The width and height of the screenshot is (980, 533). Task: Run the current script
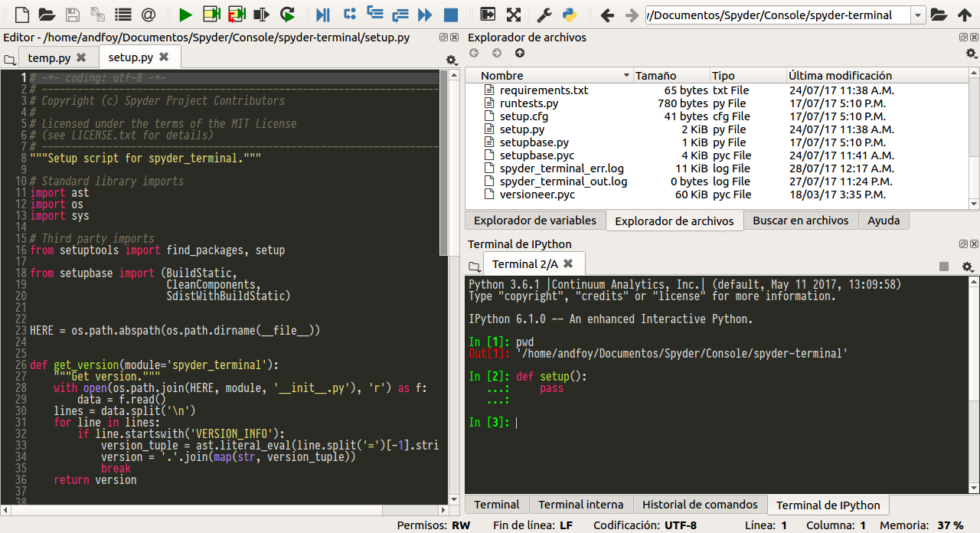pos(186,13)
